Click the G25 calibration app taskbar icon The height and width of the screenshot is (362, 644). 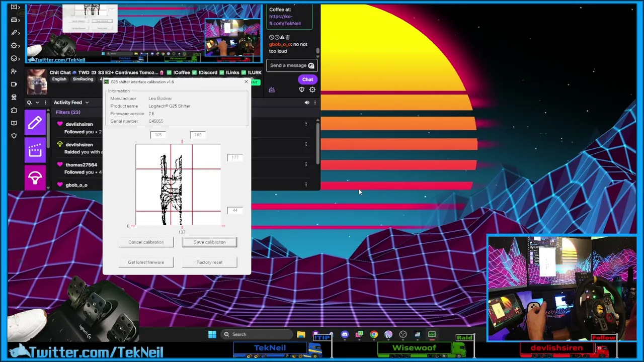pyautogui.click(x=432, y=334)
